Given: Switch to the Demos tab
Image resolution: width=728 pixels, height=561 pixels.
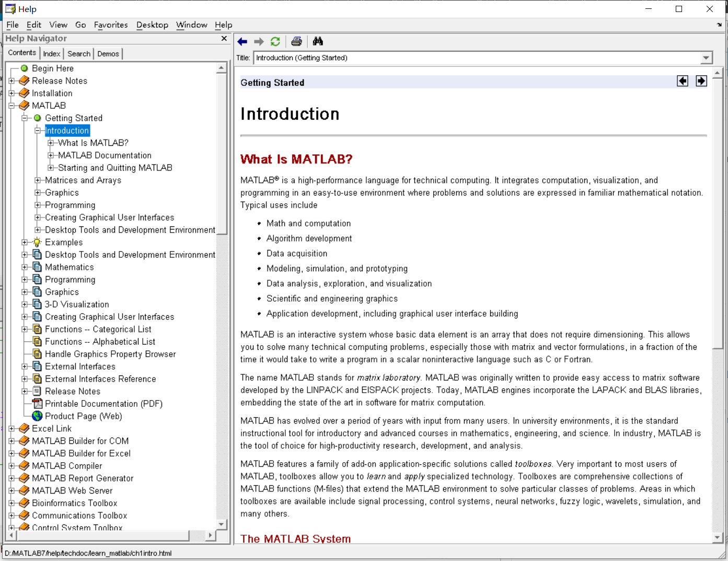Looking at the screenshot, I should (108, 54).
